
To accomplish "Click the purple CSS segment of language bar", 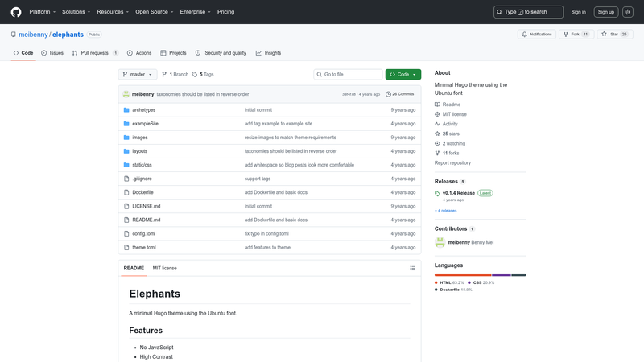I will 501,275.
